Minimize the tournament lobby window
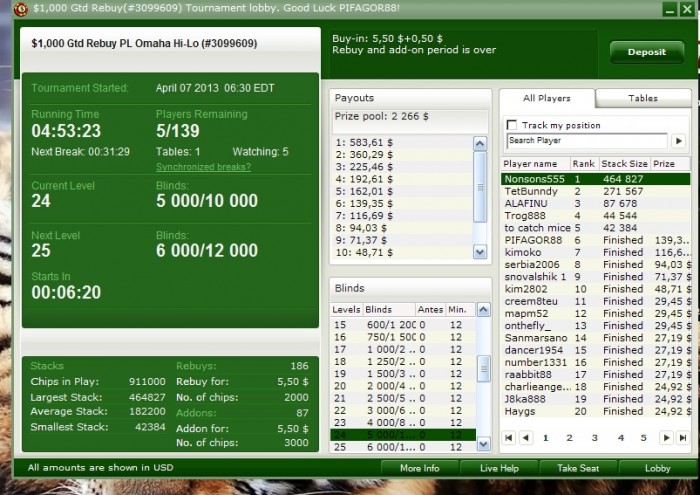 point(669,9)
